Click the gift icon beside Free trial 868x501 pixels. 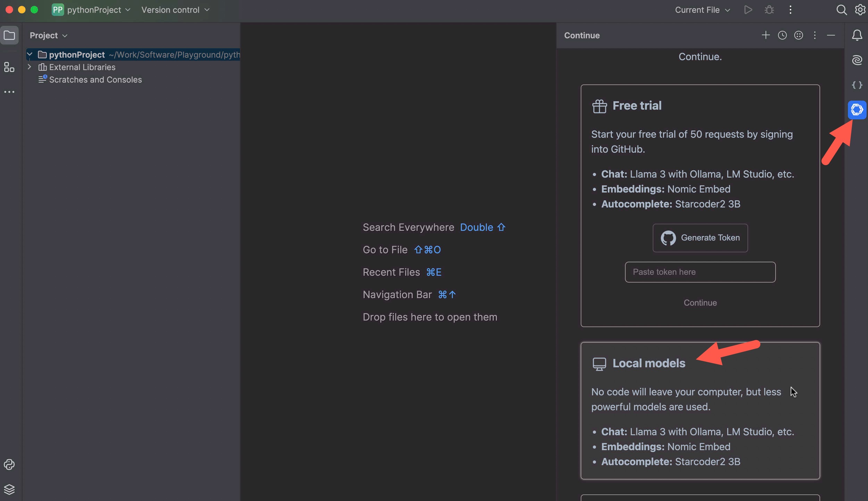[x=599, y=106]
